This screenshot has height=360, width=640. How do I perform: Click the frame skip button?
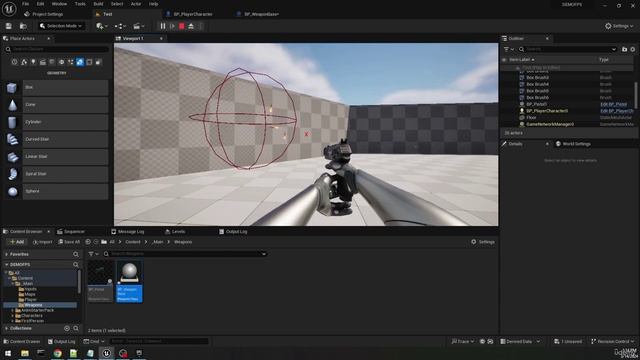click(x=172, y=26)
